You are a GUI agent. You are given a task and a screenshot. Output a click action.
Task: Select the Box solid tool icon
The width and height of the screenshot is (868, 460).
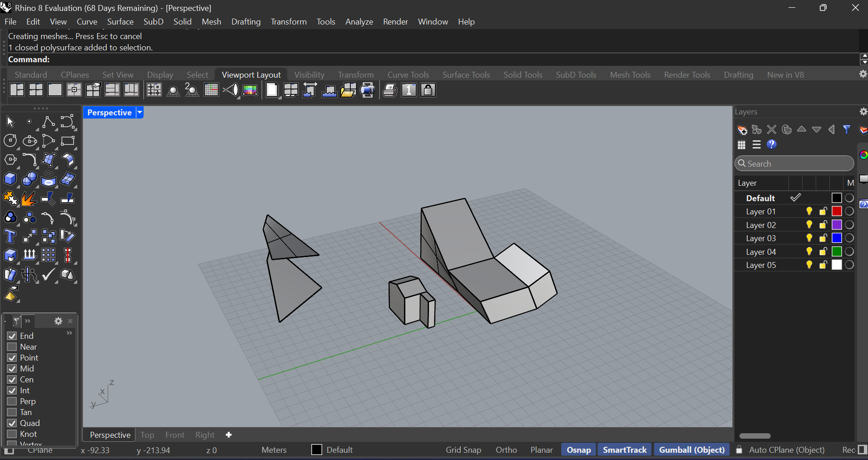coord(10,179)
